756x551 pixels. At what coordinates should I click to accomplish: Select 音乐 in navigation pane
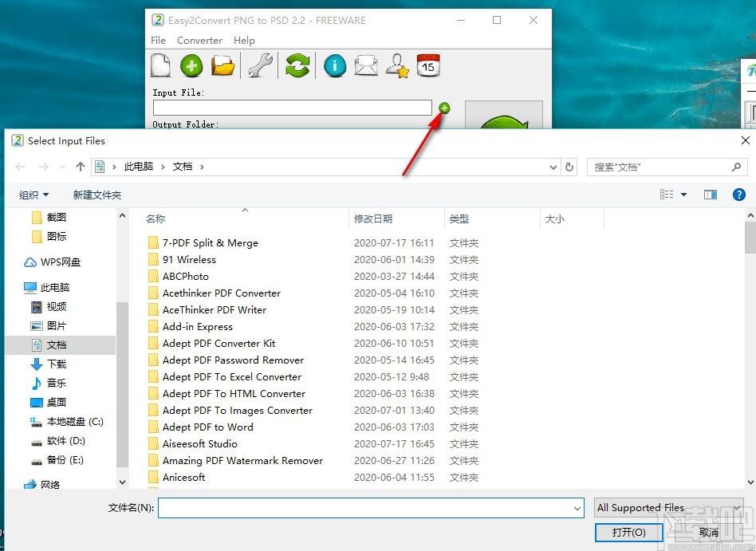(x=57, y=384)
